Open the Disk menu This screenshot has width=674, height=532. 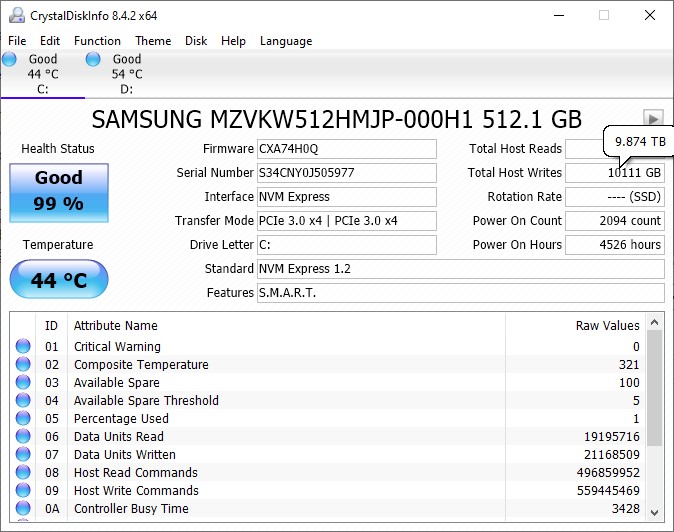click(196, 41)
